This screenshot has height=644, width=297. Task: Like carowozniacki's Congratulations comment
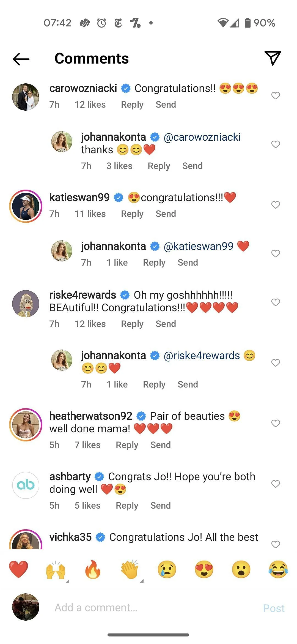click(x=276, y=95)
